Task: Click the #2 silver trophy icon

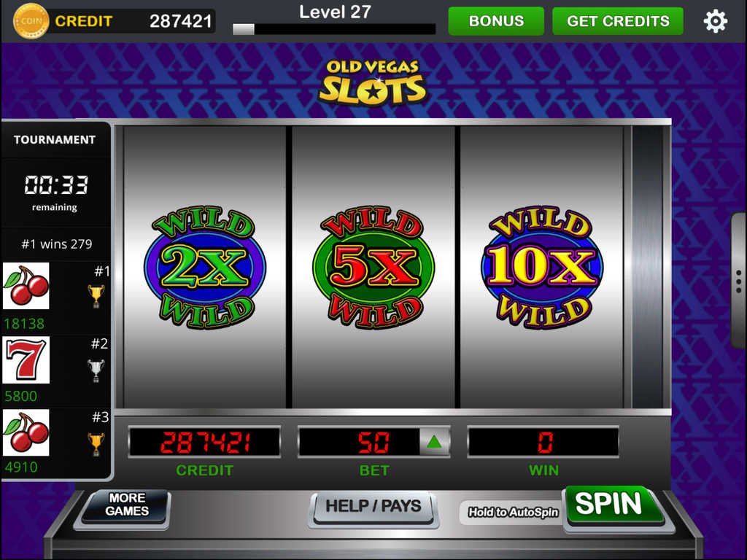Action: (96, 370)
